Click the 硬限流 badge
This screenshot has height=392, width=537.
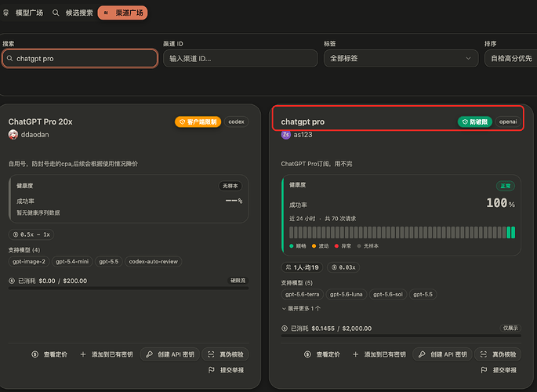click(238, 281)
